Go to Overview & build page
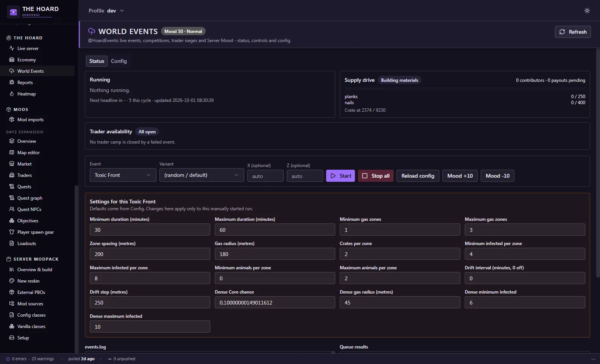Screen dimensions: 600x364 [37, 270]
